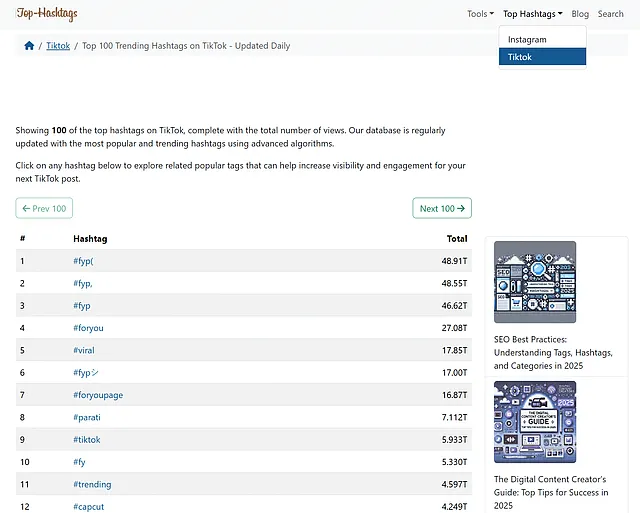Open the #trending hashtag link
The image size is (640, 513).
[x=92, y=484]
